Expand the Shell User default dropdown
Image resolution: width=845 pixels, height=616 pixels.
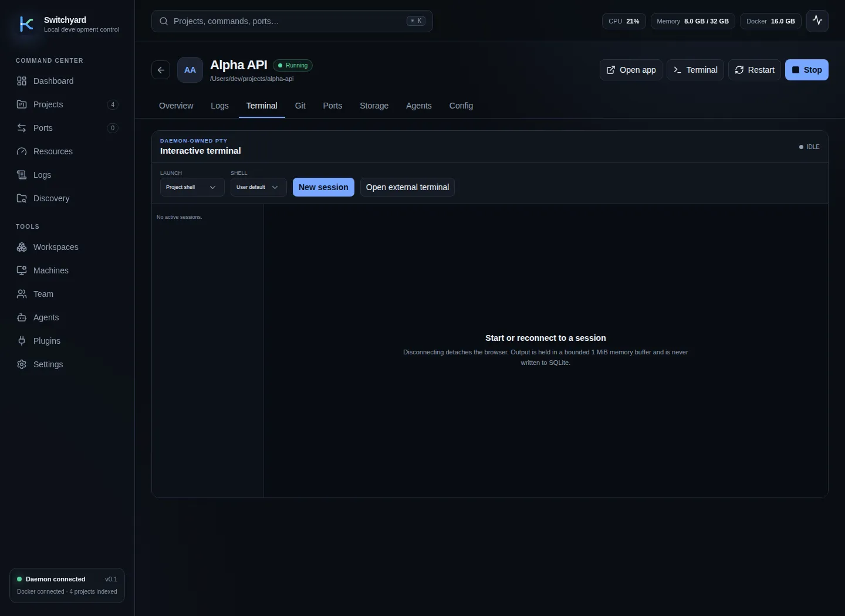pos(258,187)
